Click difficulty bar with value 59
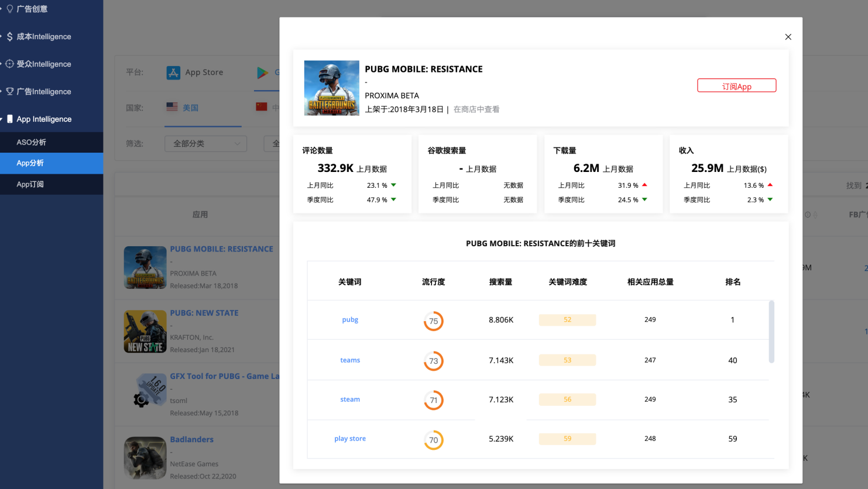This screenshot has width=868, height=489. (x=567, y=438)
